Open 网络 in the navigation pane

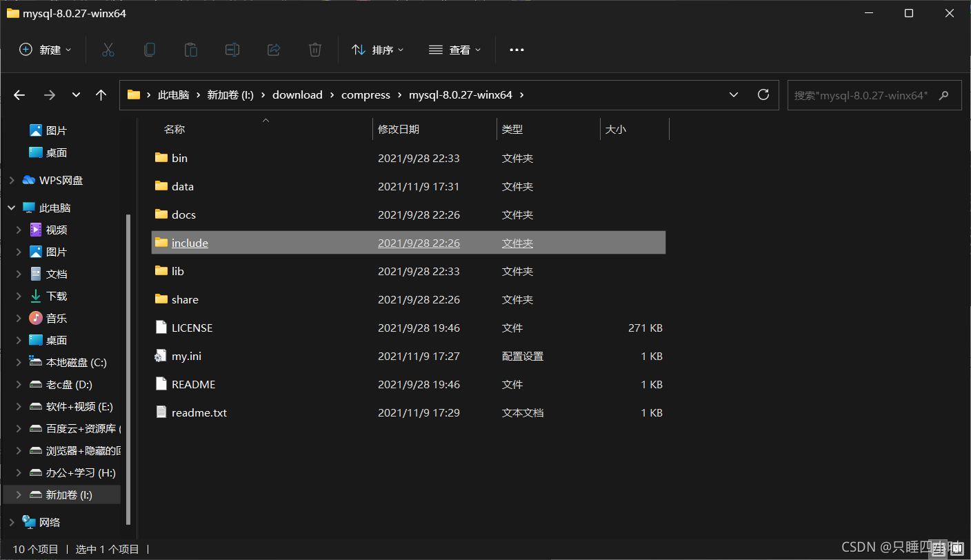click(x=41, y=522)
